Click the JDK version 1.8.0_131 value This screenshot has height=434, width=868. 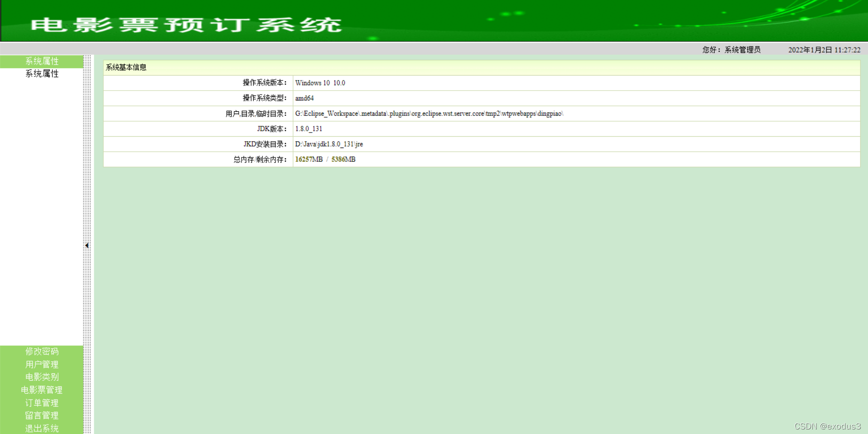[x=309, y=129]
